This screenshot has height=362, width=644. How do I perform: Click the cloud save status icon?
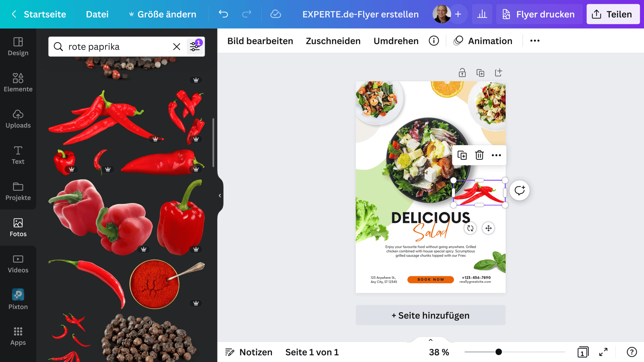click(276, 14)
